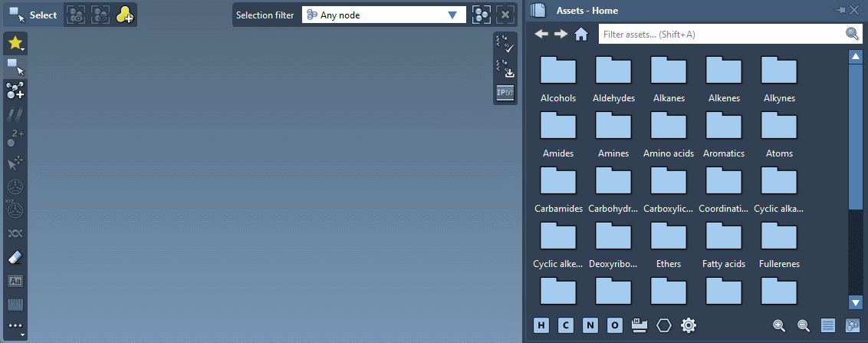The height and width of the screenshot is (343, 868).
Task: Open the Amino acids folder
Action: click(x=669, y=133)
